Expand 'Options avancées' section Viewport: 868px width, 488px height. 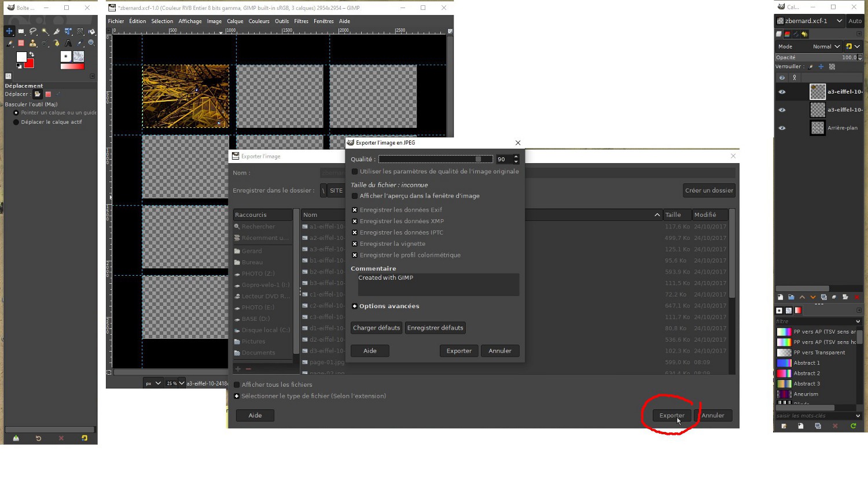pos(355,306)
